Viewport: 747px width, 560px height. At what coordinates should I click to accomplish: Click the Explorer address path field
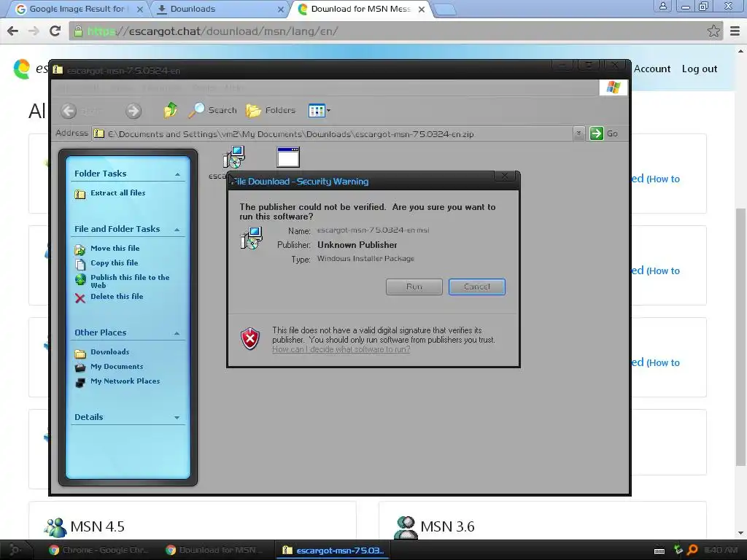[x=333, y=134]
